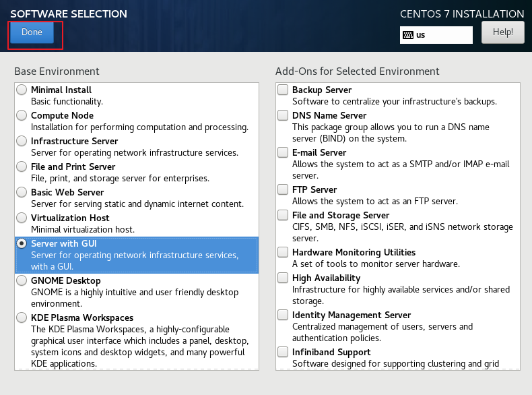Screen dimensions: 532x395
Task: Select the us keyboard layout field
Action: click(x=436, y=35)
